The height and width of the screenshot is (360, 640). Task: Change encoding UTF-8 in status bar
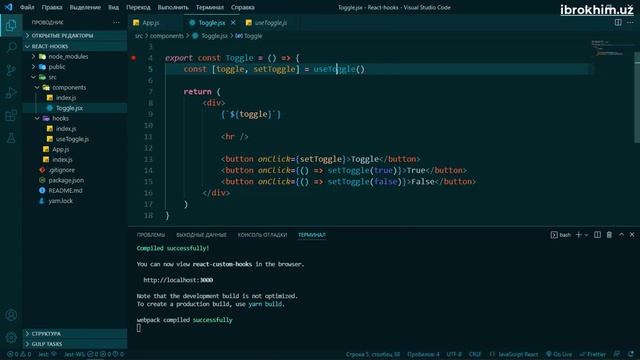454,354
